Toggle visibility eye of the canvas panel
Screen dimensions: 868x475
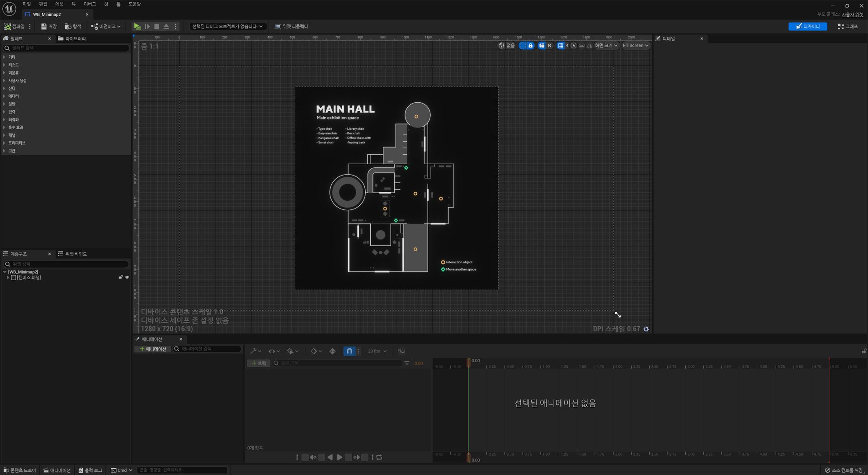pyautogui.click(x=127, y=277)
